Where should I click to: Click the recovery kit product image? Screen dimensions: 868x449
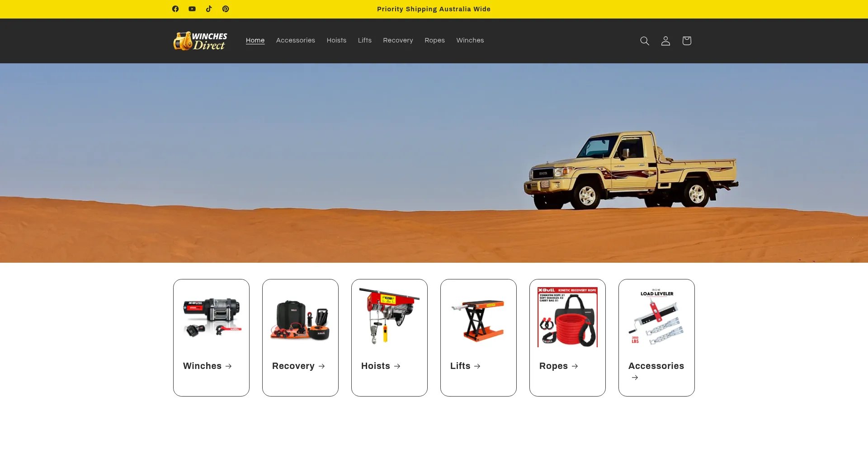pos(300,319)
